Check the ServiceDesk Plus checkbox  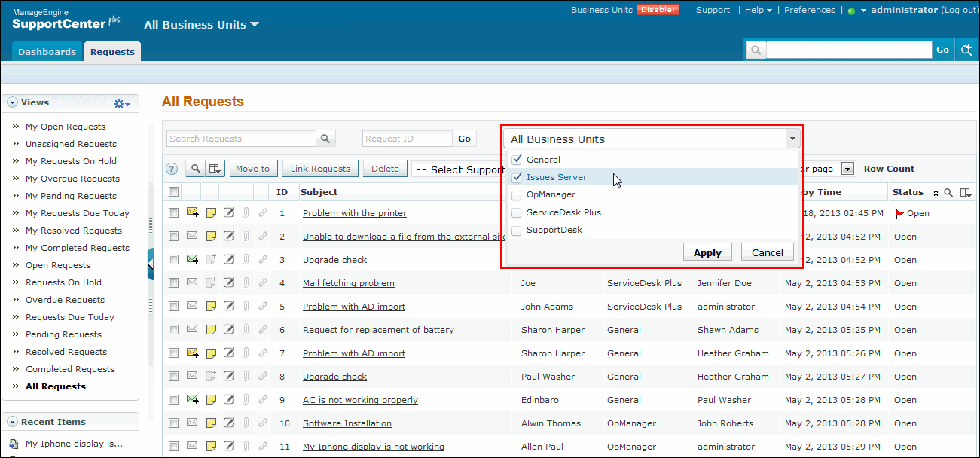(517, 212)
